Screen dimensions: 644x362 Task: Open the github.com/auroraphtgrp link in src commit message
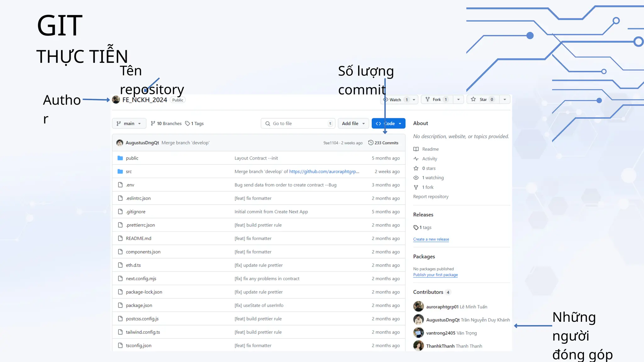tap(324, 172)
